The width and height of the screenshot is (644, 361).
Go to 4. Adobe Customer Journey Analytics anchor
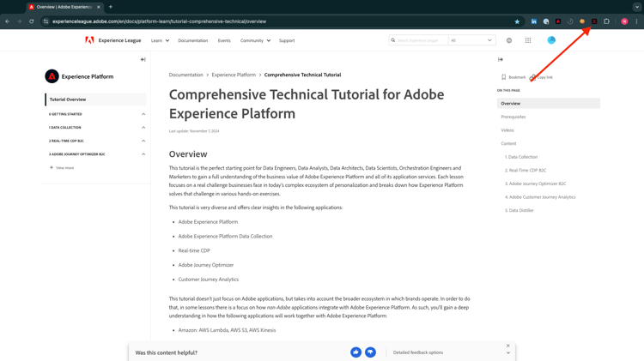540,197
